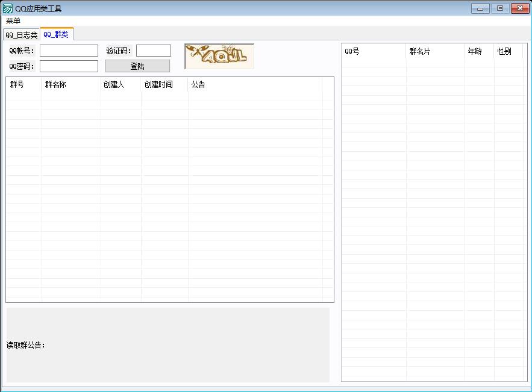Click the 群号 column header
The height and width of the screenshot is (392, 532).
[23, 84]
